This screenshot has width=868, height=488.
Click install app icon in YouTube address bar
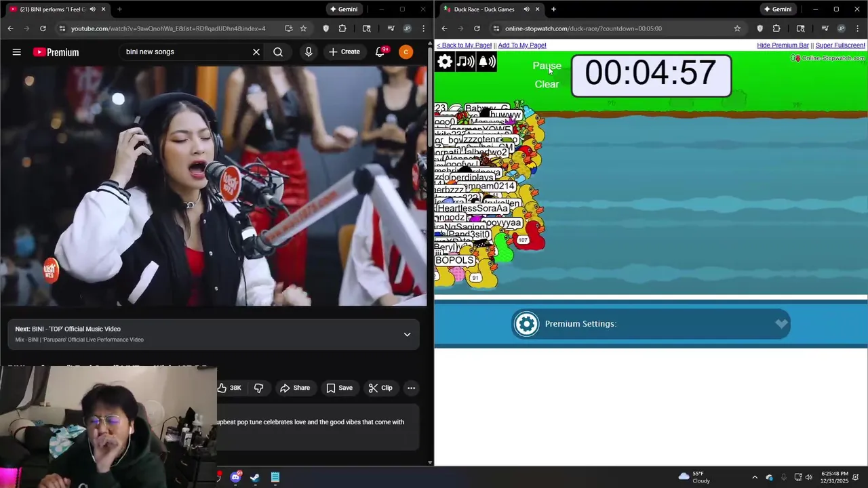click(x=288, y=28)
